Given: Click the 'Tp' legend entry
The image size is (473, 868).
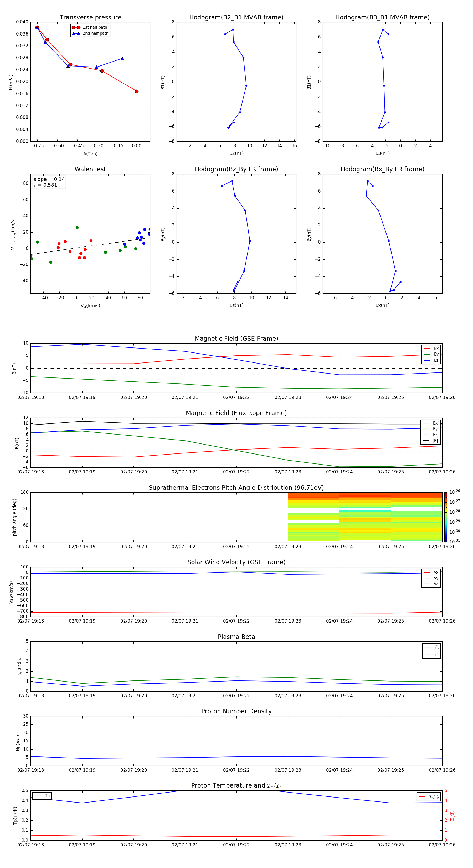Looking at the screenshot, I should (x=42, y=796).
